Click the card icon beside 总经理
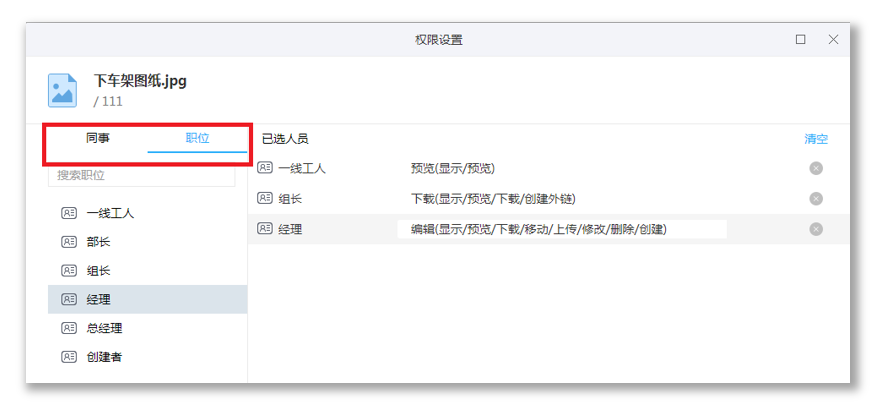 (69, 328)
